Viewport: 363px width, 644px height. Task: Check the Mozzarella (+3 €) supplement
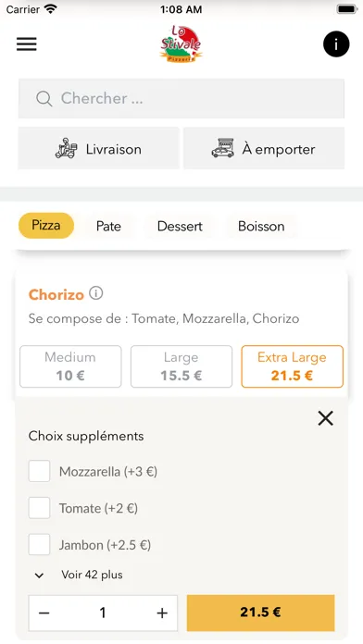tap(39, 471)
